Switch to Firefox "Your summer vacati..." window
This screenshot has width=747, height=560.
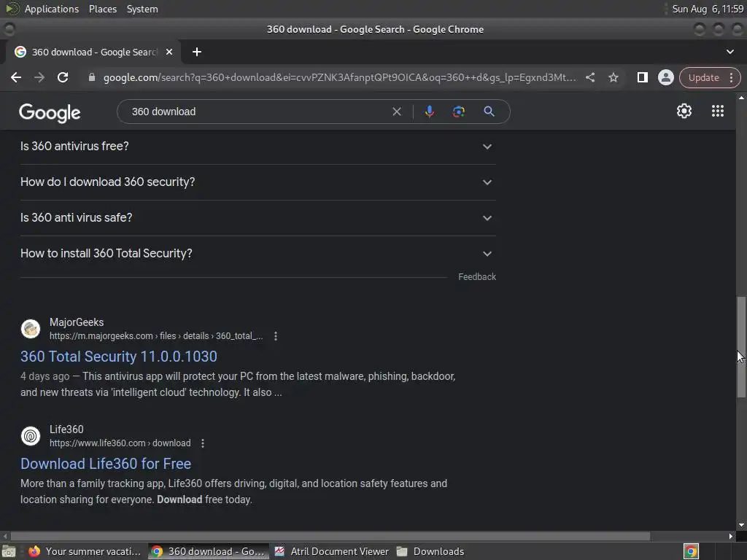(x=85, y=551)
